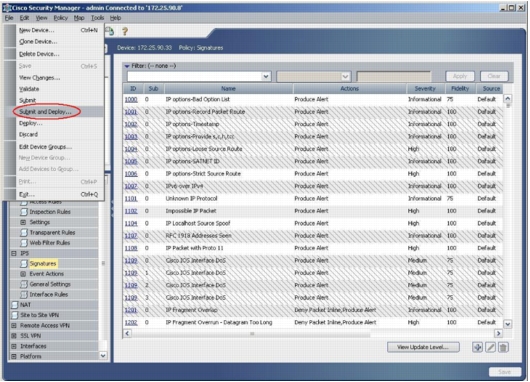
Task: Select Discard in File menu
Action: [28, 135]
